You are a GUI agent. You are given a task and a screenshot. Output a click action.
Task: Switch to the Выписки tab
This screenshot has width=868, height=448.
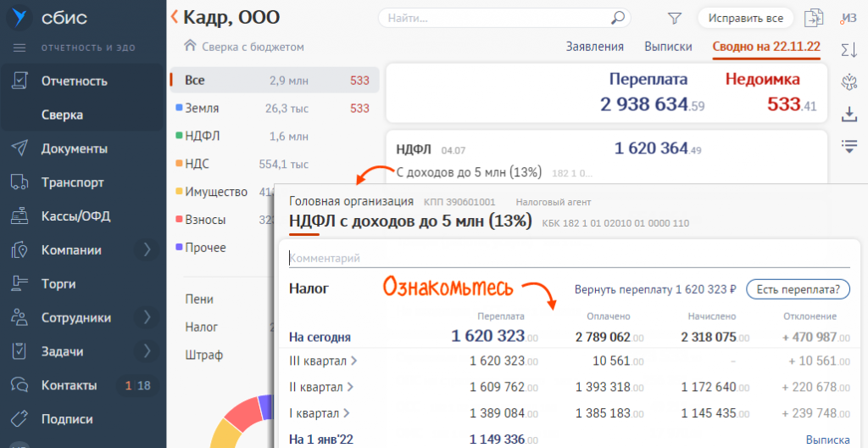668,47
